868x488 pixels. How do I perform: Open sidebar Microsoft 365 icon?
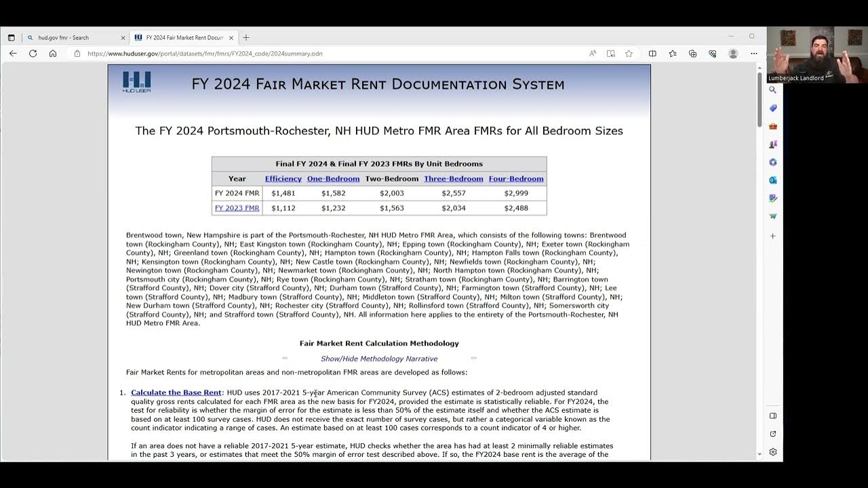[x=772, y=162]
